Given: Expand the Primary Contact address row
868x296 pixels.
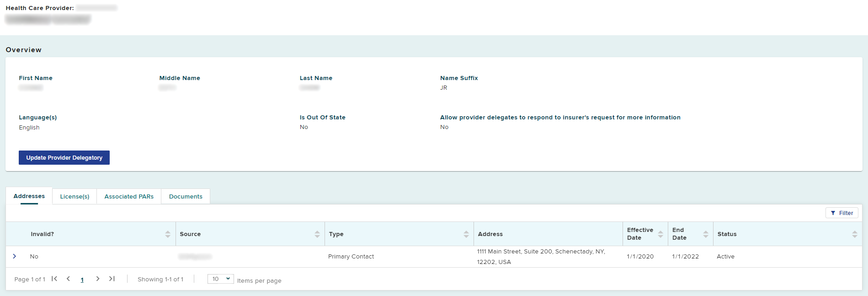Looking at the screenshot, I should coord(15,256).
